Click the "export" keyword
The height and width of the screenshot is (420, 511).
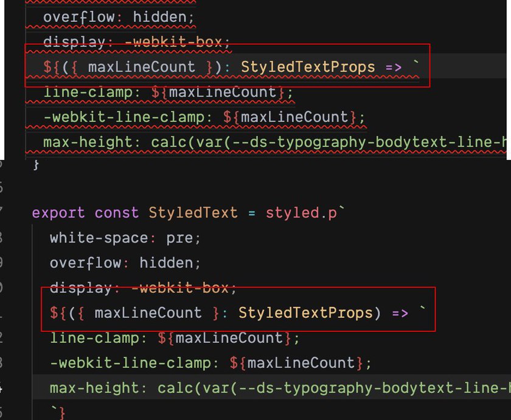[x=58, y=213]
